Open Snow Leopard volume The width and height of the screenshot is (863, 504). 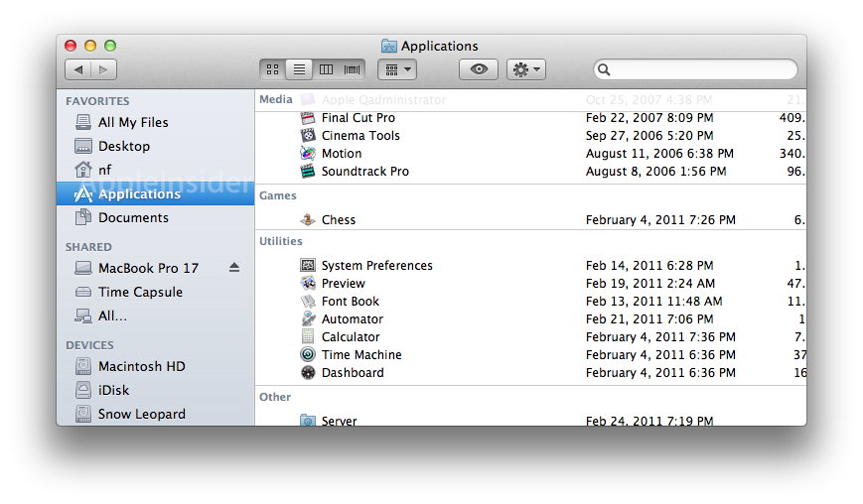(155, 414)
